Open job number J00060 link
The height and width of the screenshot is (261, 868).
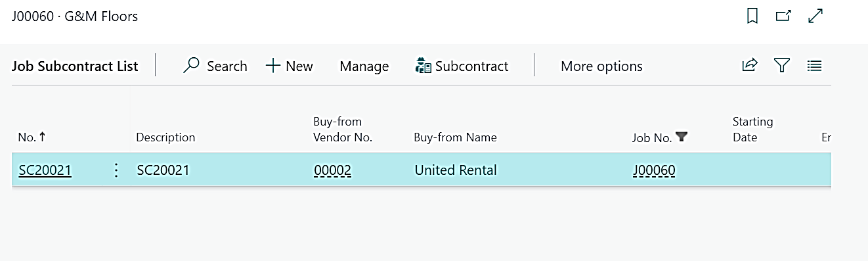(654, 170)
